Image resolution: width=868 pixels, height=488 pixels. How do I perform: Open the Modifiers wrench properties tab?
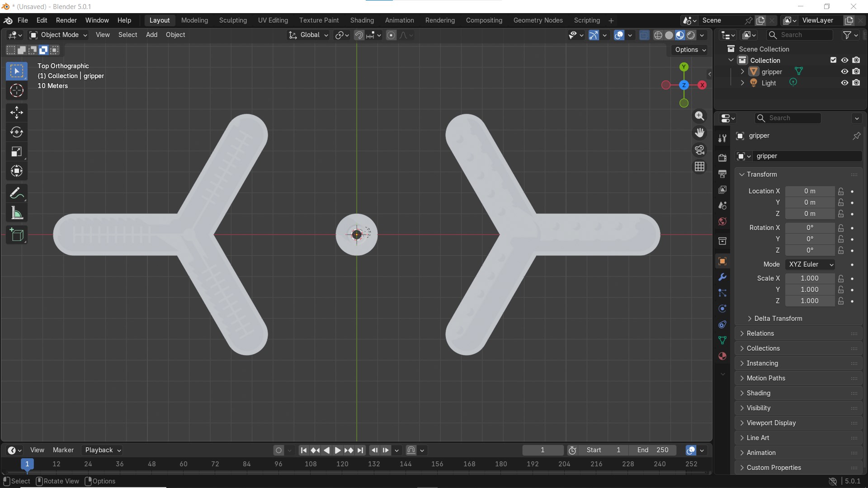point(722,277)
